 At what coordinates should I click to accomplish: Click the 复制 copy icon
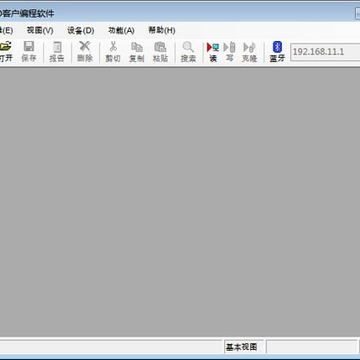[x=137, y=47]
